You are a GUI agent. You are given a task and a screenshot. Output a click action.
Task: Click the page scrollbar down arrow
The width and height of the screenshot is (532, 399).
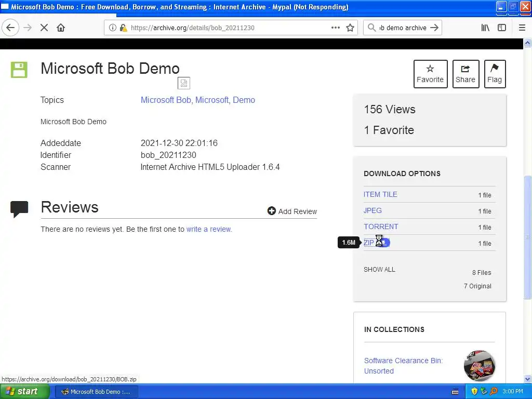528,379
